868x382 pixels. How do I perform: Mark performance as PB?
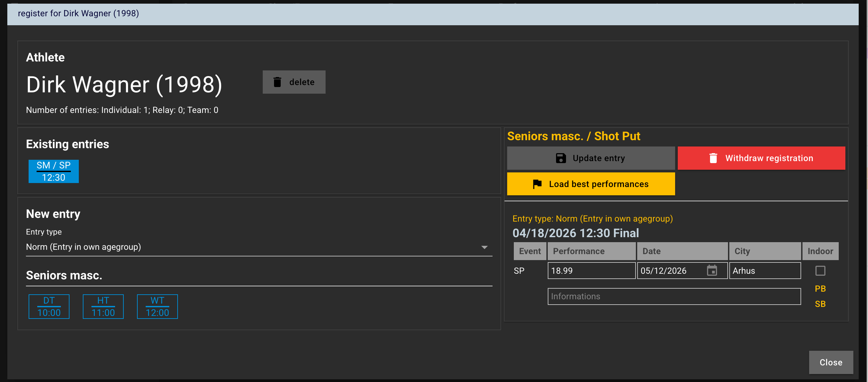820,289
